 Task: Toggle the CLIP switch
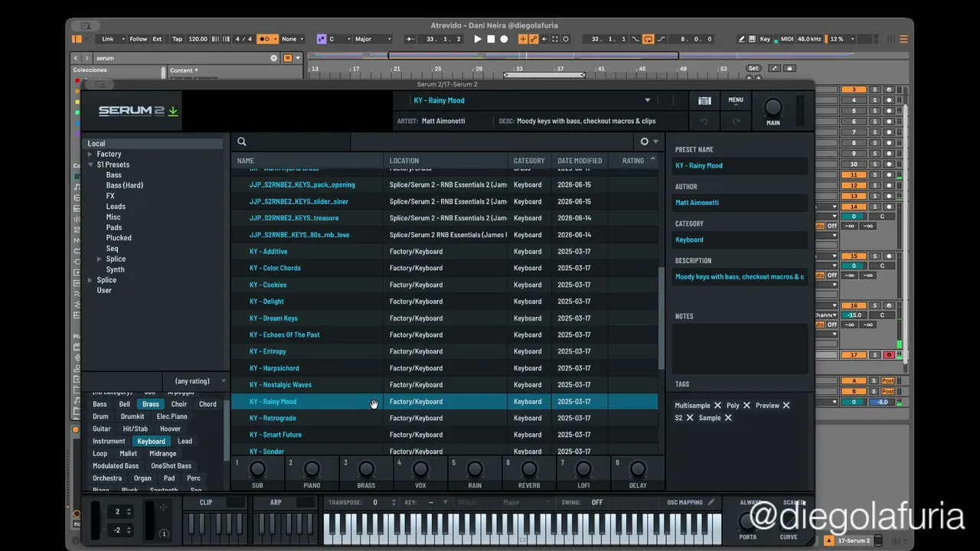235,502
